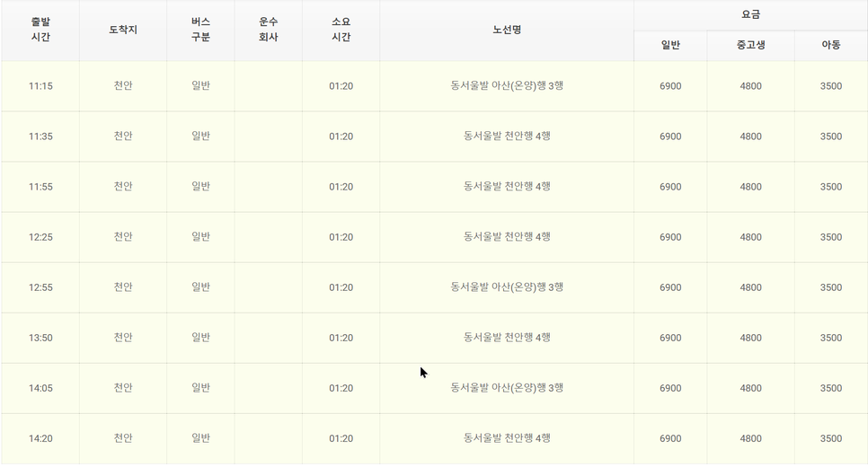Image resolution: width=868 pixels, height=467 pixels.
Task: Click the 아동 fare column header
Action: pyautogui.click(x=831, y=46)
